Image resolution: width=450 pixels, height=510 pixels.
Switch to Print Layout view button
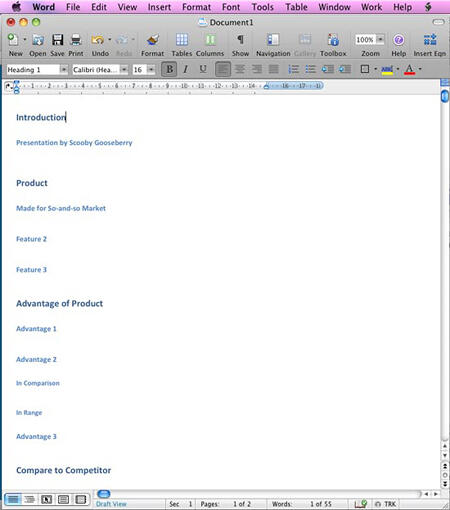[63, 499]
